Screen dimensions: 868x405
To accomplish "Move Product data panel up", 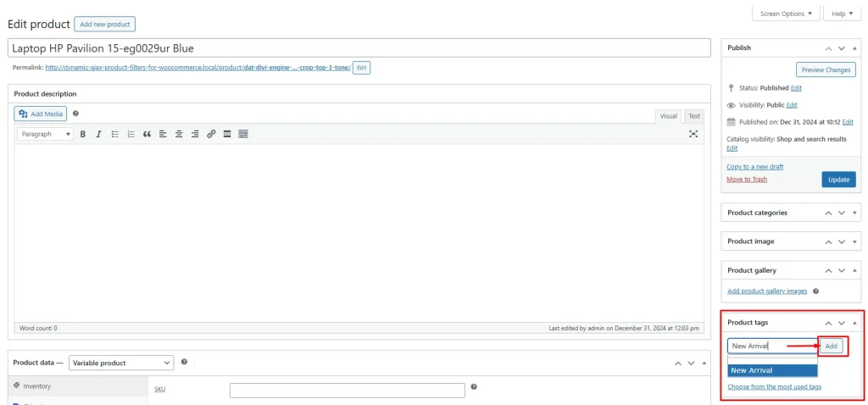I will coord(678,363).
